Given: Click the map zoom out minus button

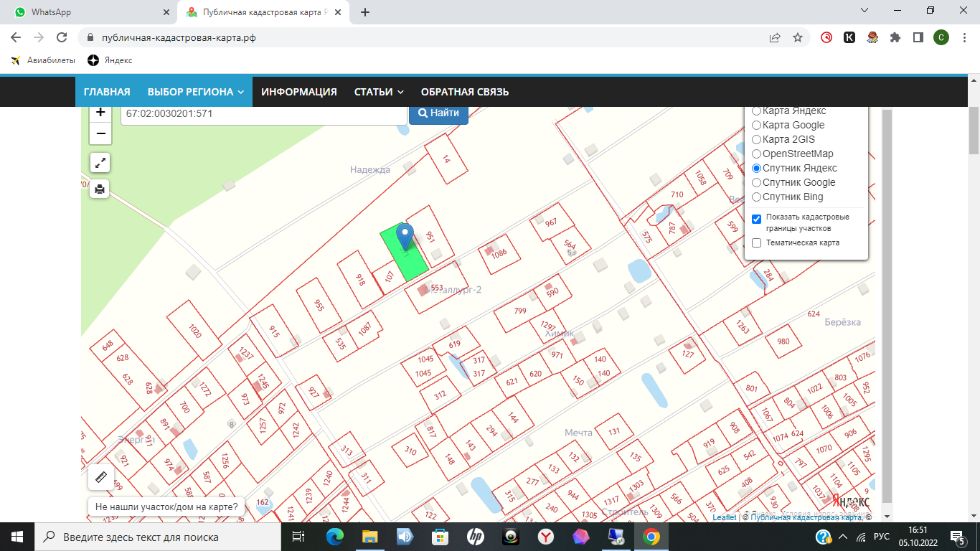Looking at the screenshot, I should [100, 133].
